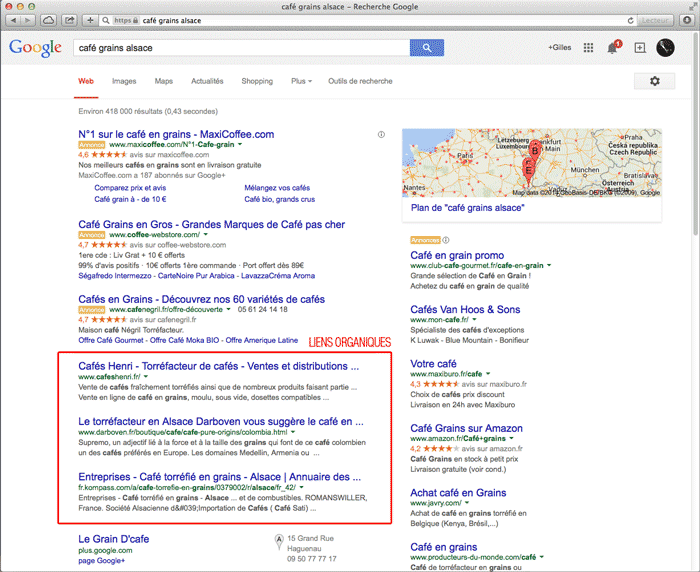The height and width of the screenshot is (572, 700).
Task: Expand arrow after javry.com URL
Action: pyautogui.click(x=467, y=503)
